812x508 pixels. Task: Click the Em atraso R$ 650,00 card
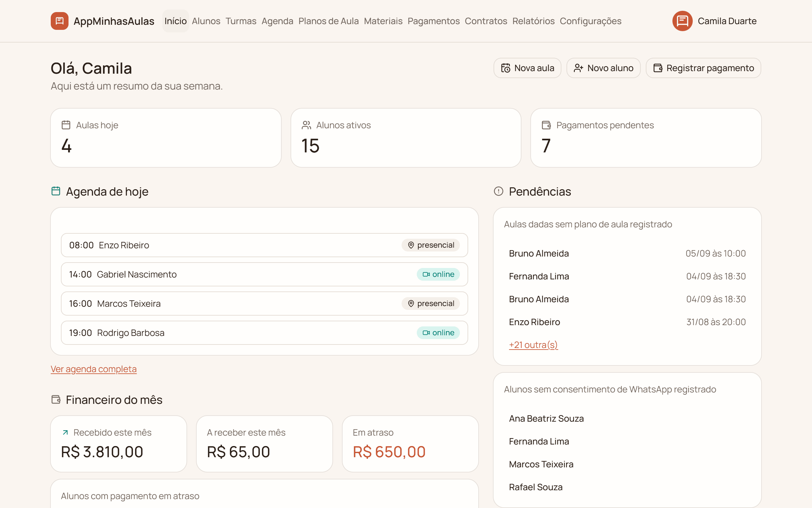pos(410,444)
